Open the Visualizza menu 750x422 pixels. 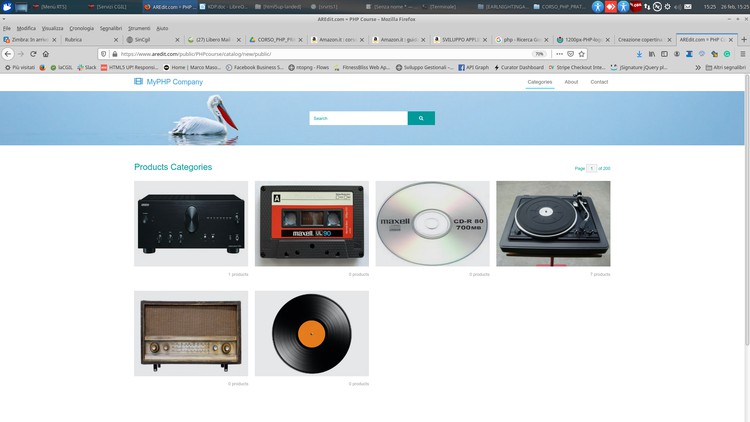tap(52, 28)
